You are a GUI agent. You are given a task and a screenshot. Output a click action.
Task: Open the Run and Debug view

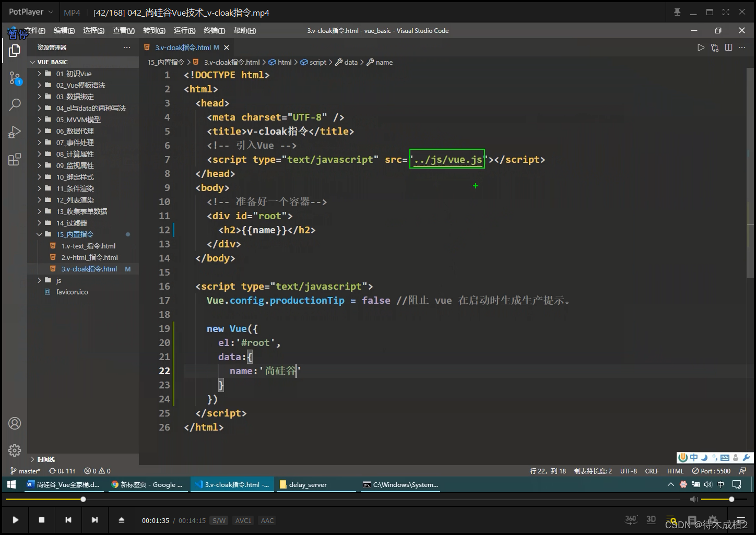[x=15, y=132]
